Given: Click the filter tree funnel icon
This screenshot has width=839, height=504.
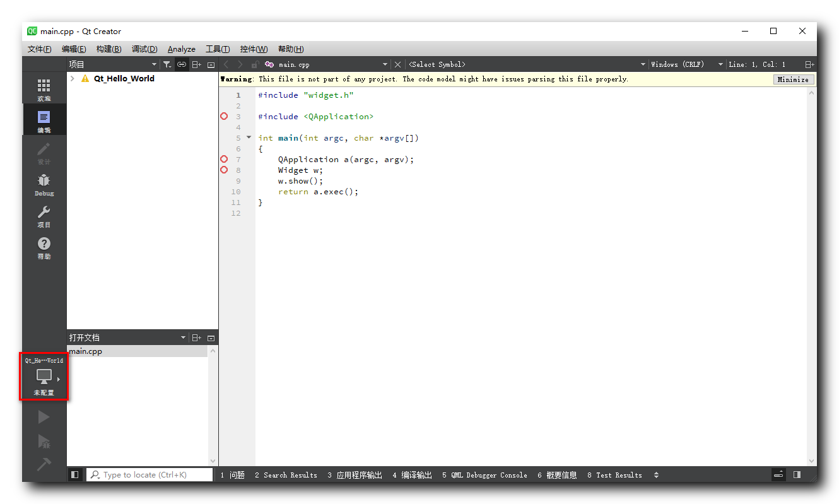Looking at the screenshot, I should (x=167, y=64).
